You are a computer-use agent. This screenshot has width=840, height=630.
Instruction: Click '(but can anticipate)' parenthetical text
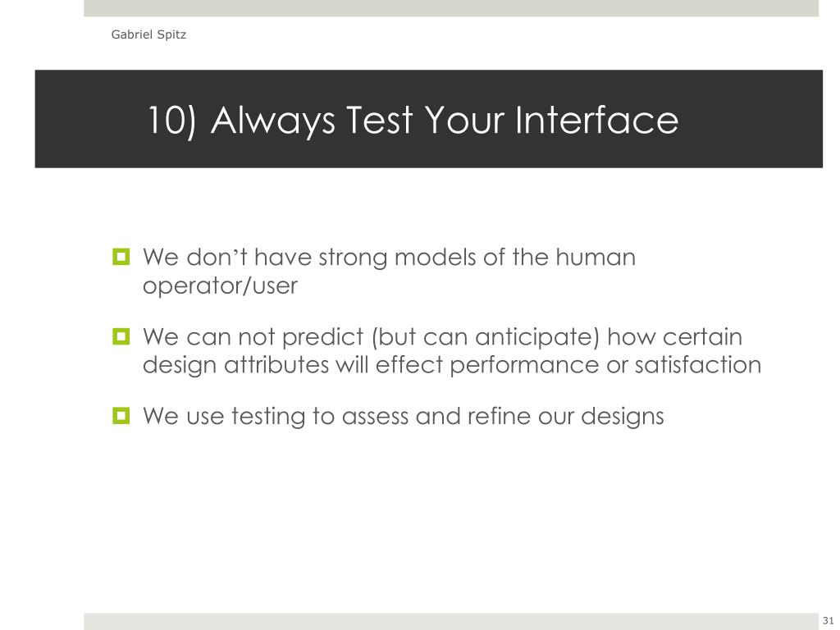tap(485, 337)
